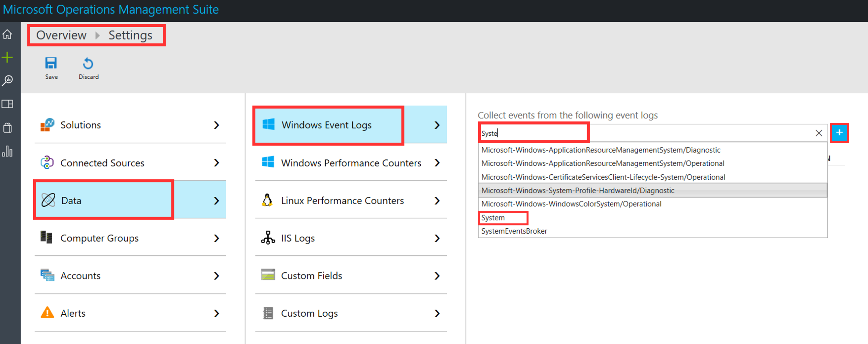Open the Alerts section
The width and height of the screenshot is (868, 344).
(x=130, y=313)
